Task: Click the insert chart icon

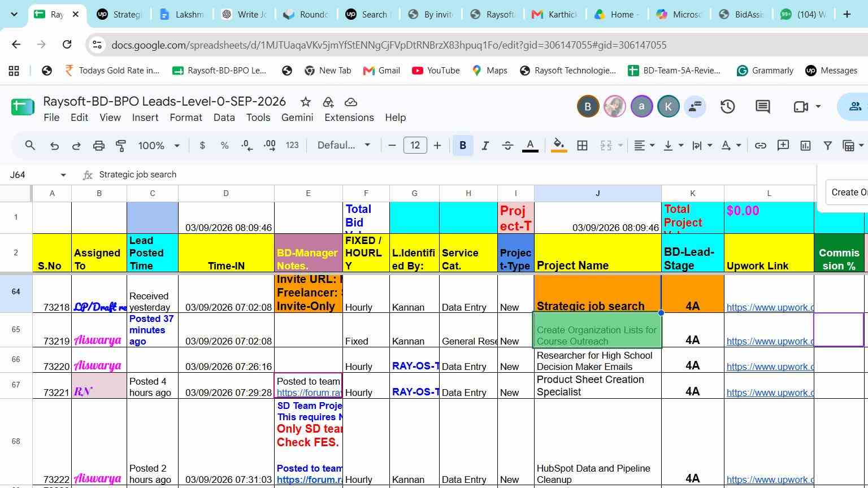Action: 805,146
